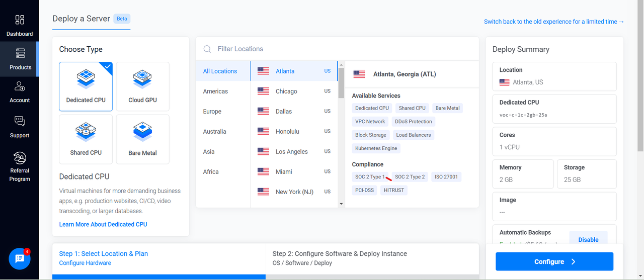The height and width of the screenshot is (280, 644).
Task: Click the Atlanta flag in Deploy Summary
Action: pyautogui.click(x=505, y=82)
